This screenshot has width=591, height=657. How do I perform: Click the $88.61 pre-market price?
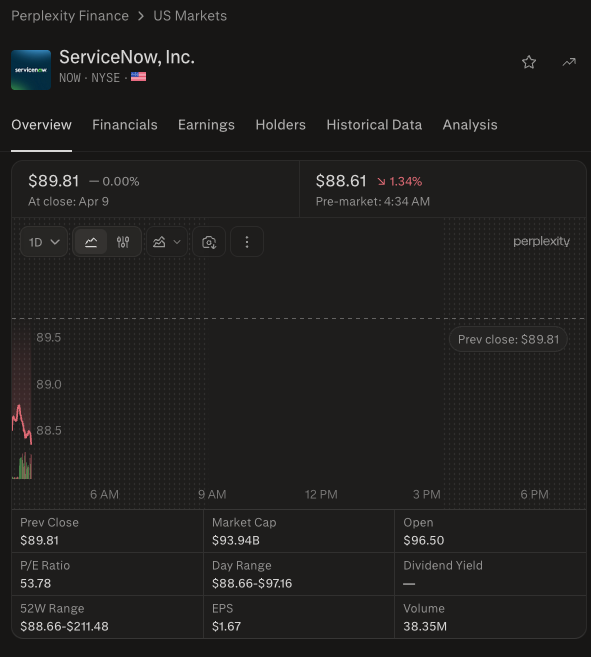tap(341, 181)
